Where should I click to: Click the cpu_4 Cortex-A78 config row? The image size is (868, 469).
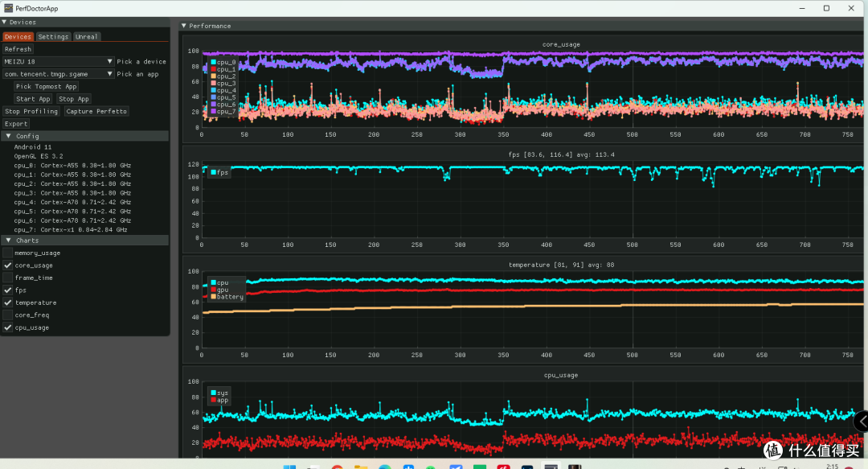pyautogui.click(x=72, y=203)
